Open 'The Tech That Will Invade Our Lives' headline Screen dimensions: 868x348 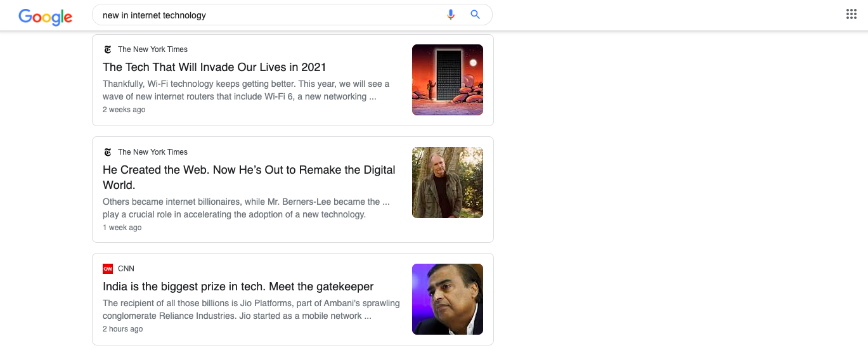click(x=214, y=67)
